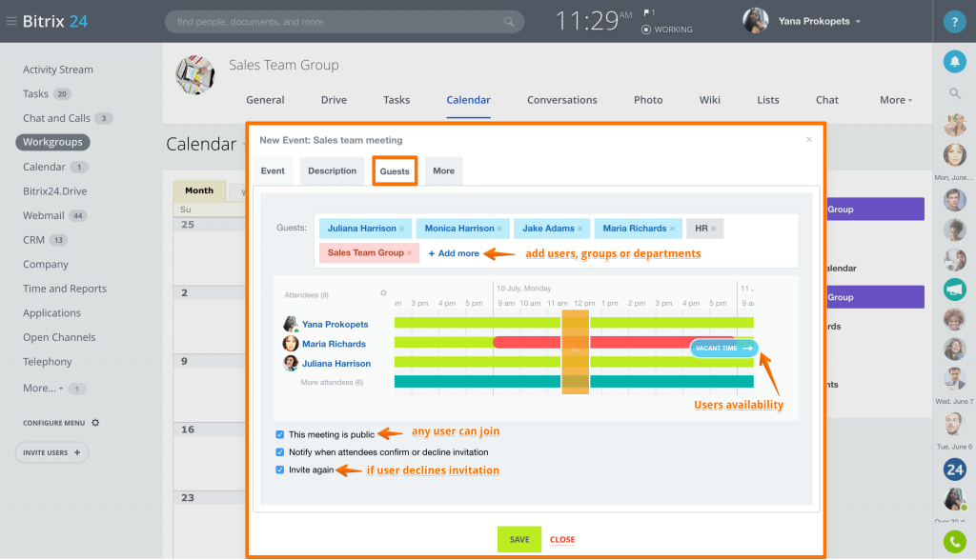The image size is (976, 560).
Task: Open Yana Prokopets profile photo in header
Action: click(755, 21)
